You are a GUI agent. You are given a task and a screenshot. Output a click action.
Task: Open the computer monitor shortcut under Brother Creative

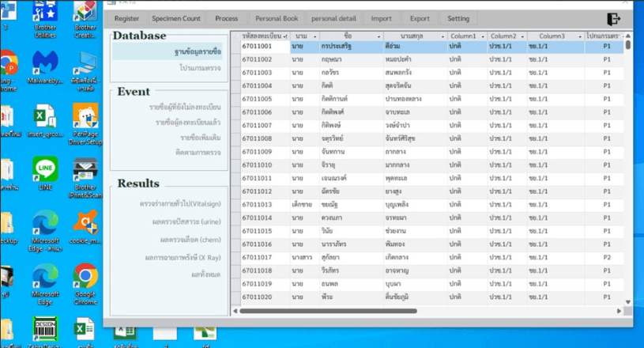pyautogui.click(x=85, y=71)
